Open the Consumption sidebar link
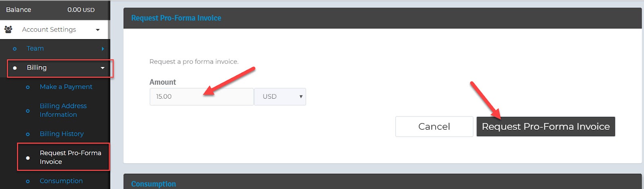Image resolution: width=644 pixels, height=189 pixels. point(61,181)
